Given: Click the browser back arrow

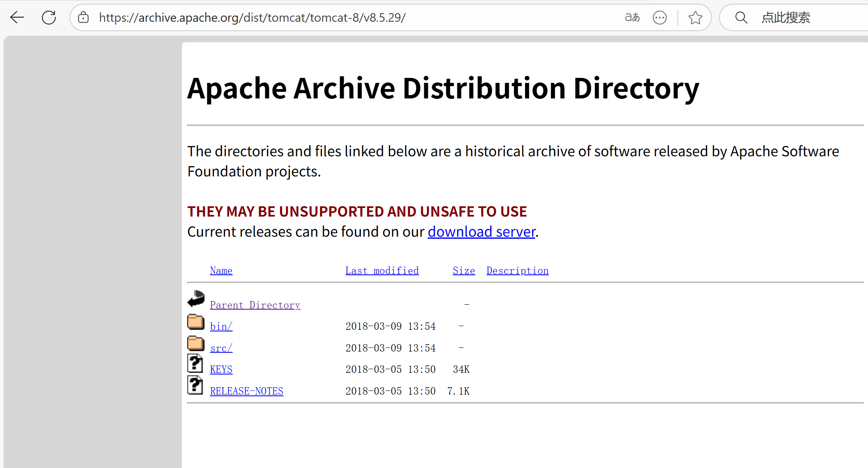Looking at the screenshot, I should pyautogui.click(x=17, y=18).
